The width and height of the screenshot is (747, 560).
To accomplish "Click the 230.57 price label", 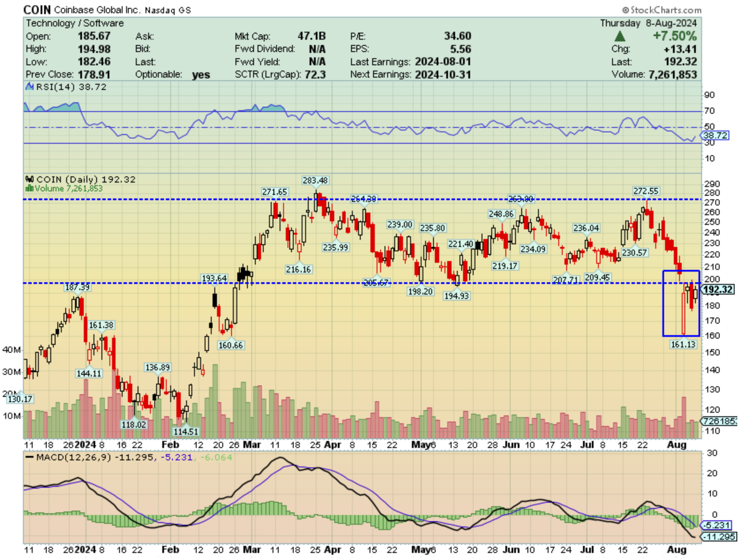I will pos(635,253).
